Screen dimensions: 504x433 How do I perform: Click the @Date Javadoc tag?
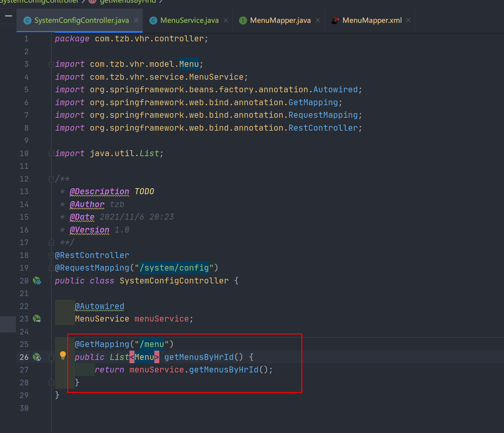[82, 217]
